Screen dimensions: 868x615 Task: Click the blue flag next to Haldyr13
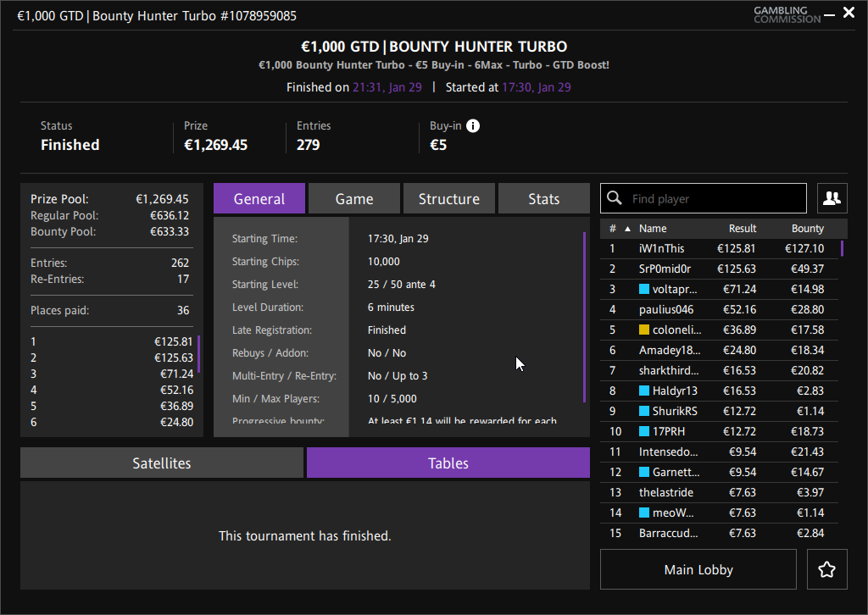pos(644,391)
